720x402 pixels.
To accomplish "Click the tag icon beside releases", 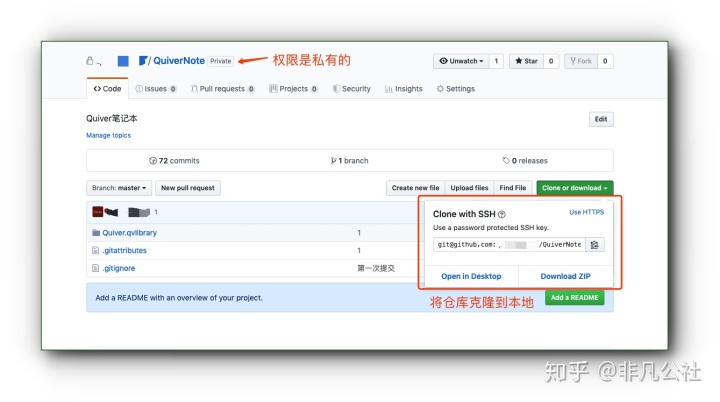I will pos(506,160).
